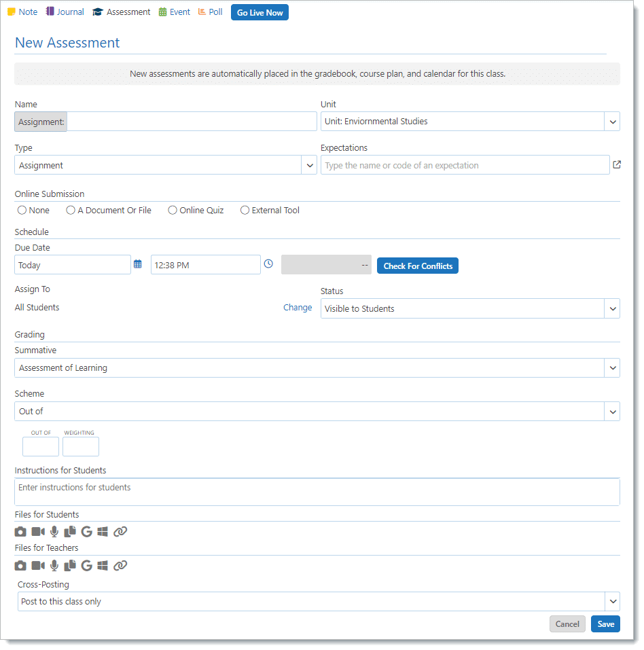Click the link icon under Files for Students
Image resolution: width=644 pixels, height=650 pixels.
pyautogui.click(x=120, y=532)
